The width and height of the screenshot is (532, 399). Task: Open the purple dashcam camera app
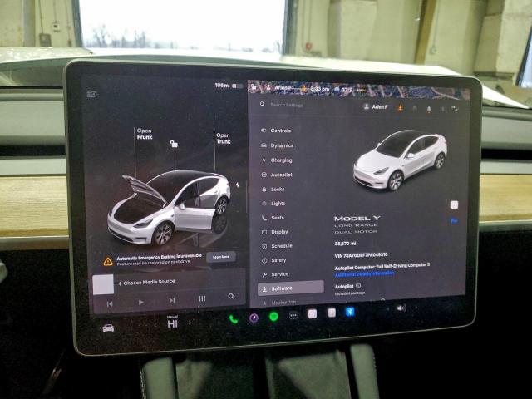(x=254, y=318)
